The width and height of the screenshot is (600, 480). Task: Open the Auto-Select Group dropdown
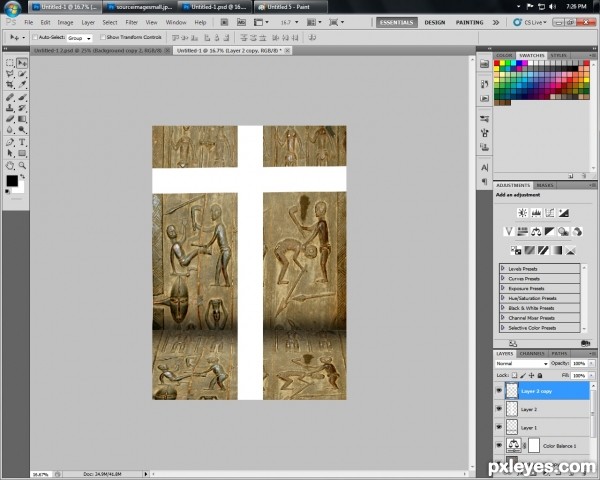click(80, 38)
